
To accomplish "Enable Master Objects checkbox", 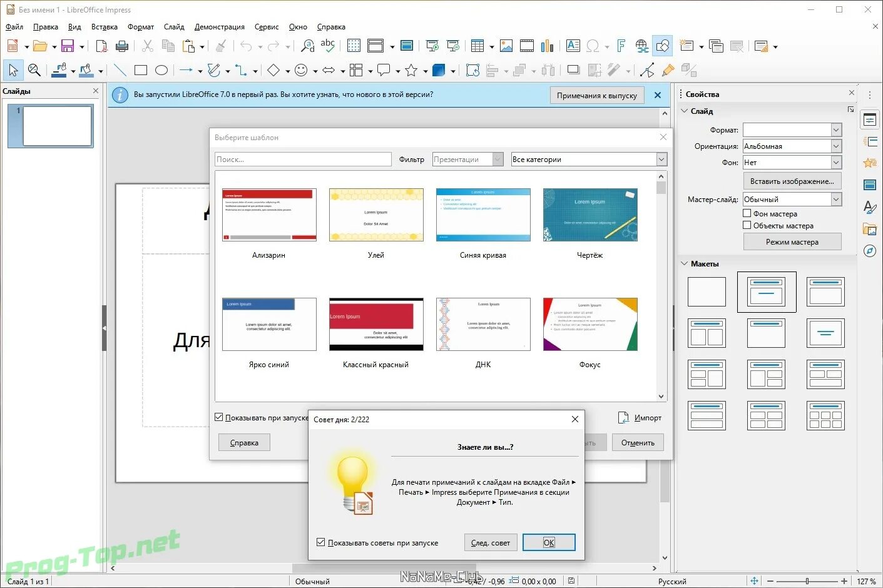I will click(x=747, y=225).
